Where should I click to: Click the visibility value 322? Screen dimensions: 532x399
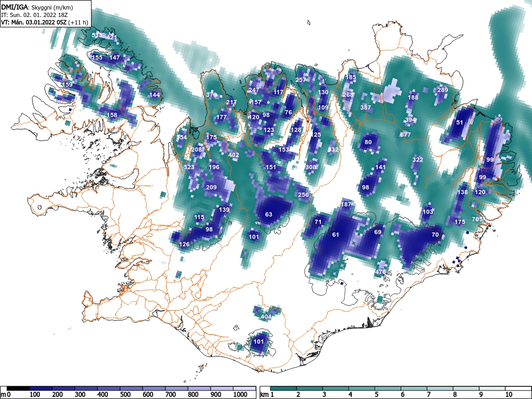click(418, 160)
